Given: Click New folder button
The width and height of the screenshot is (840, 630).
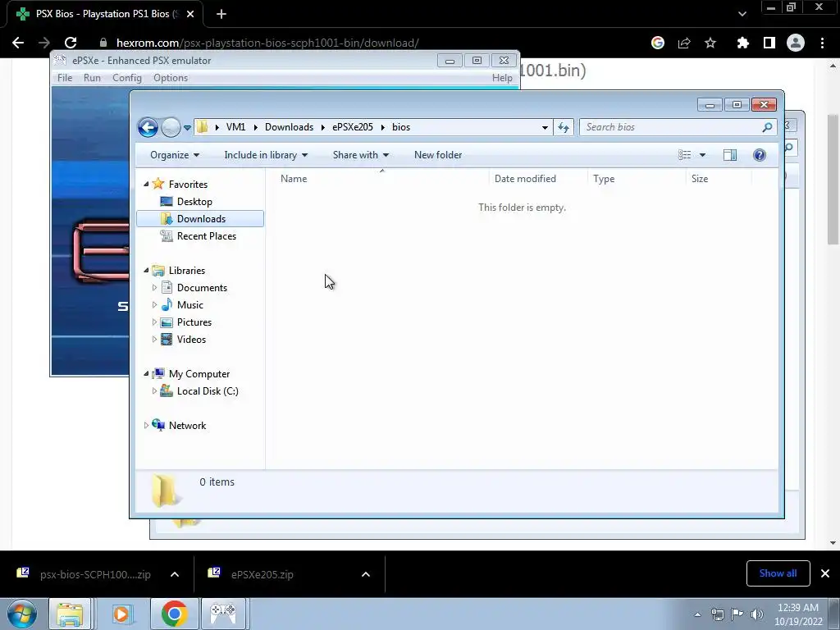Looking at the screenshot, I should pos(438,155).
